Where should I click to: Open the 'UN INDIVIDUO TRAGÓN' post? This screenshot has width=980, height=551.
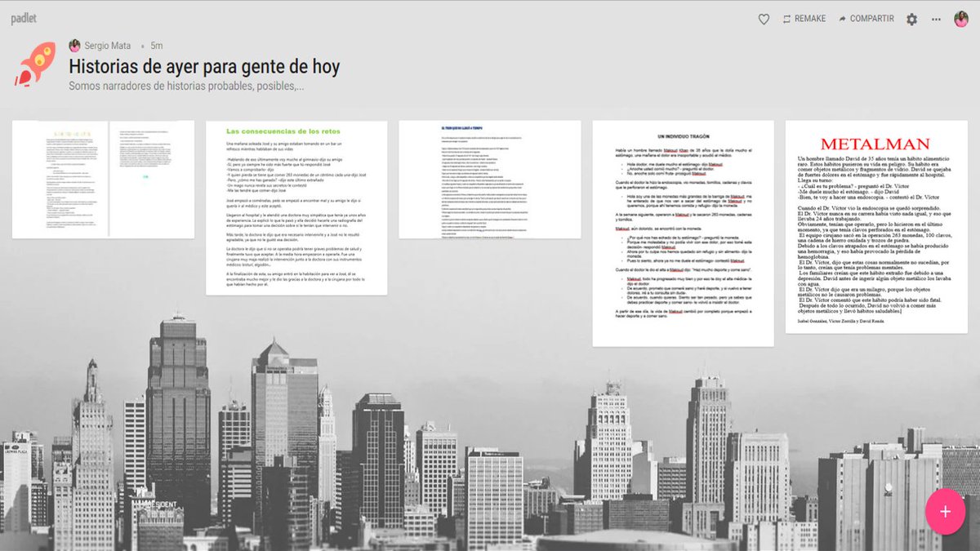(x=683, y=233)
